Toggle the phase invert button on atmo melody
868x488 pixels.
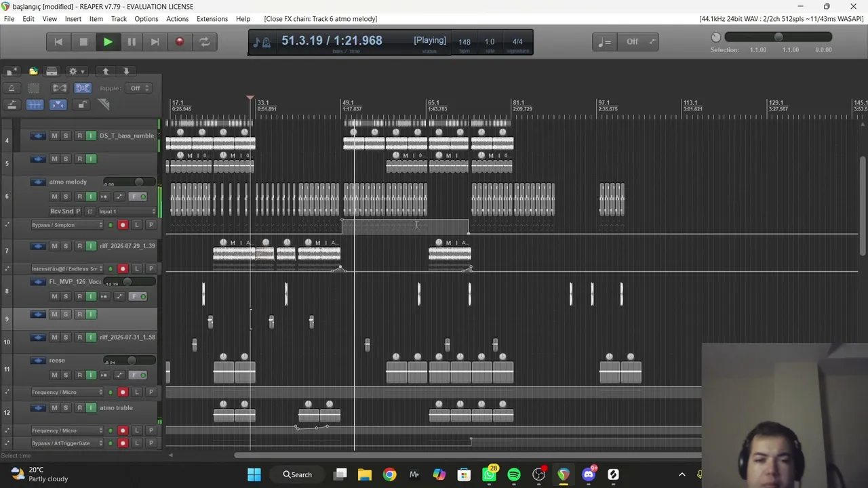pyautogui.click(x=89, y=211)
